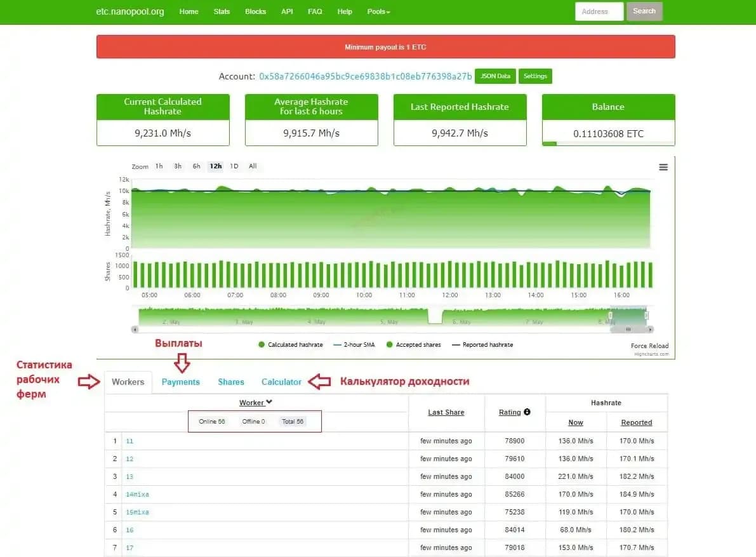756x557 pixels.
Task: Open account Settings button
Action: 535,76
